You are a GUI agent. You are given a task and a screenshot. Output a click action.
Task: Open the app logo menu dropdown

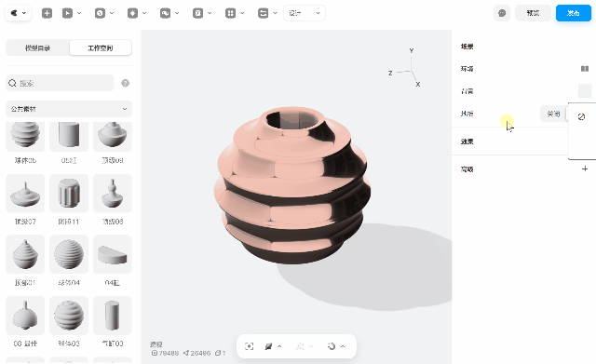[x=18, y=13]
